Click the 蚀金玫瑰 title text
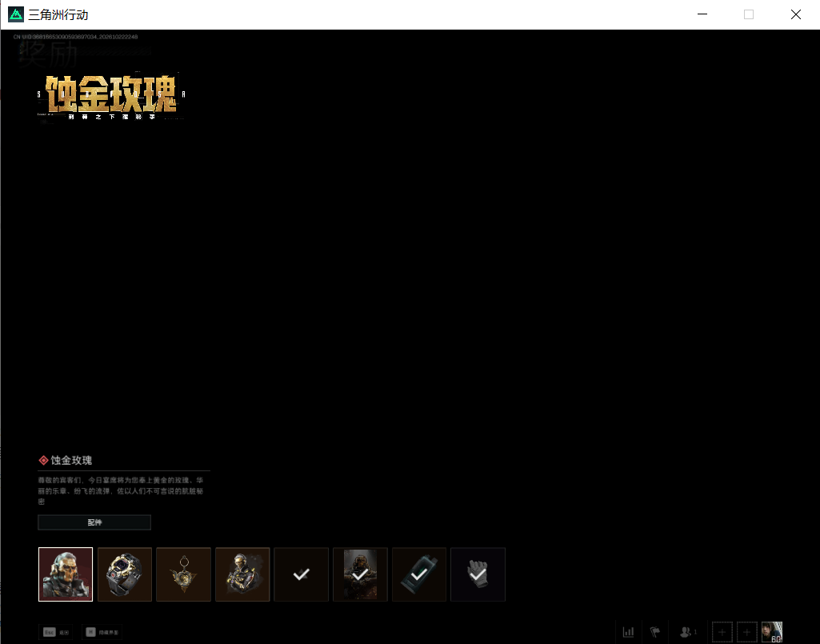820x644 pixels. click(x=71, y=460)
